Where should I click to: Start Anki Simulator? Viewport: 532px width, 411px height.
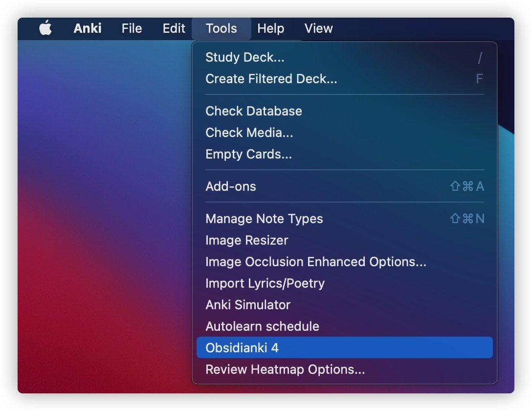(344, 305)
